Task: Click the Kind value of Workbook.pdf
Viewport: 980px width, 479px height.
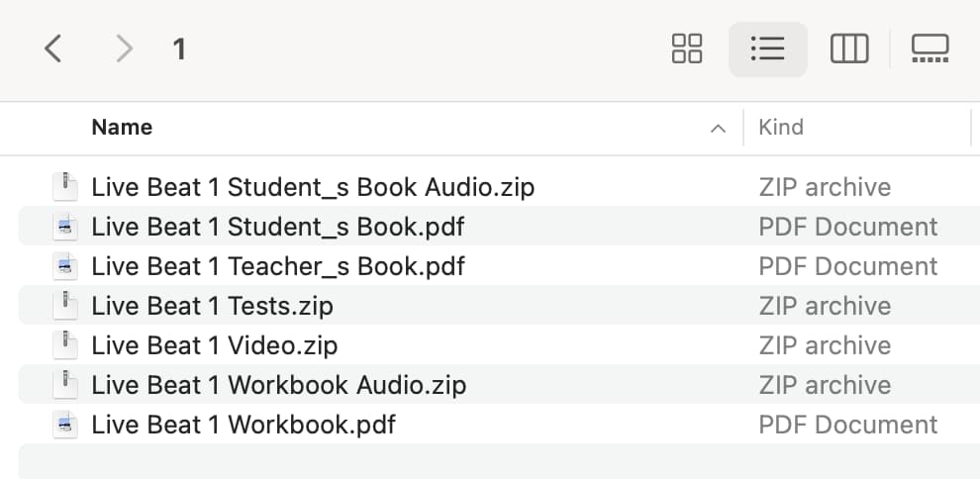Action: click(x=848, y=425)
